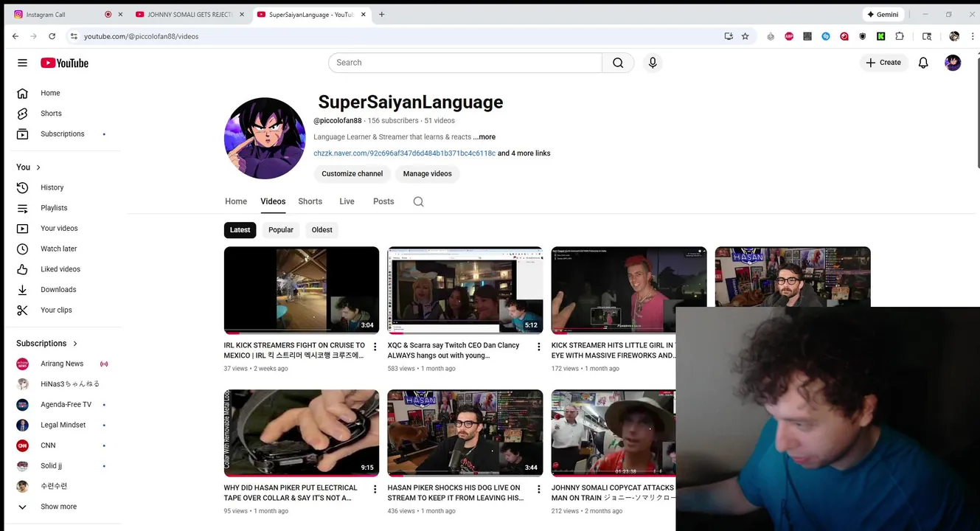Open the chzzk.naver.com channel link
Screen dimensions: 980x531
(x=404, y=153)
